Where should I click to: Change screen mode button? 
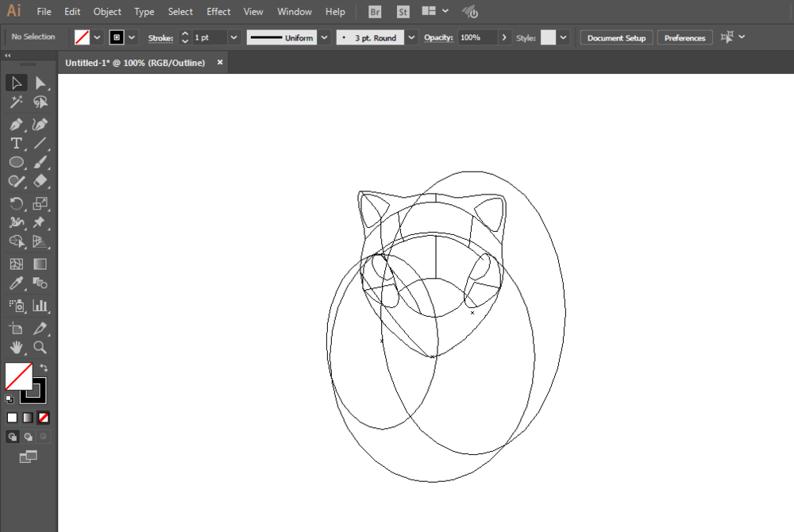(29, 457)
